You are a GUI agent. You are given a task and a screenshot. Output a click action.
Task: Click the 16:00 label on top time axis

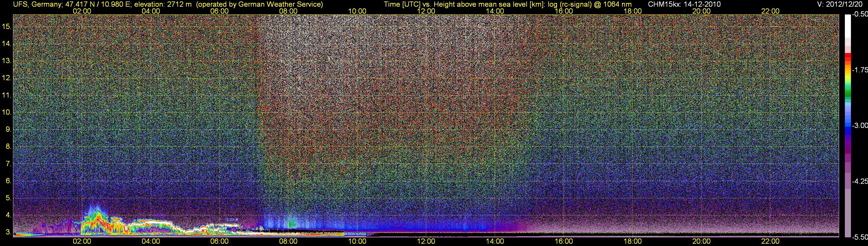tap(564, 11)
